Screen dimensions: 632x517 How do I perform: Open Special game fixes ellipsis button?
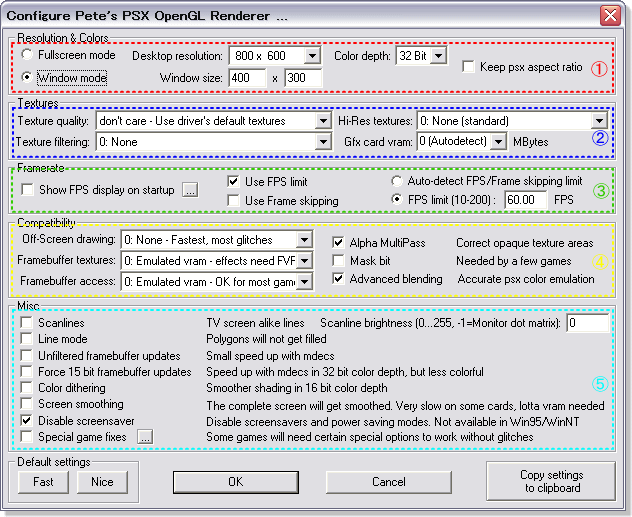click(x=145, y=436)
